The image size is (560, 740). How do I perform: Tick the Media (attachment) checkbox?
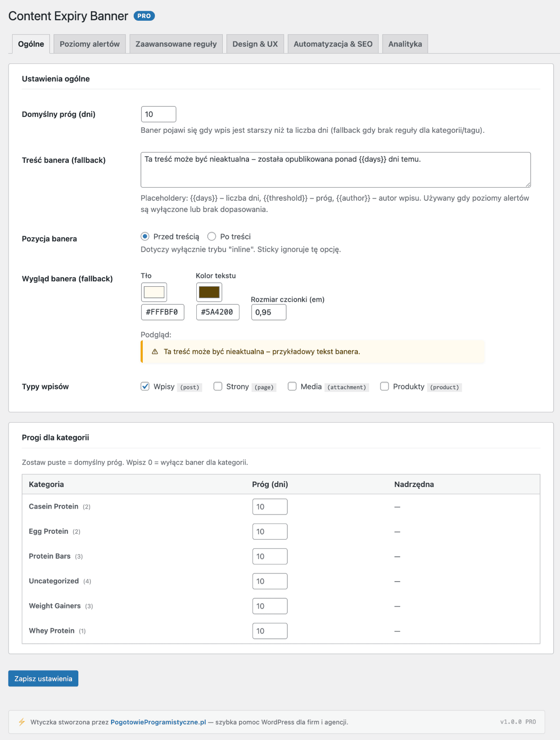292,386
